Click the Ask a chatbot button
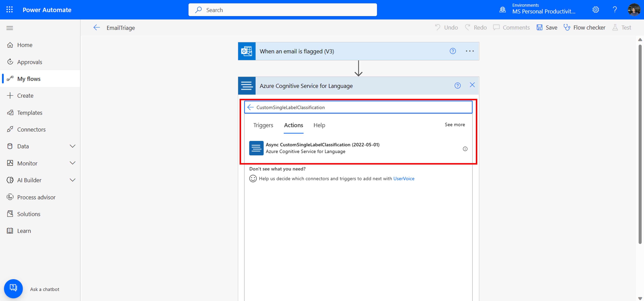Image resolution: width=644 pixels, height=301 pixels. [13, 289]
